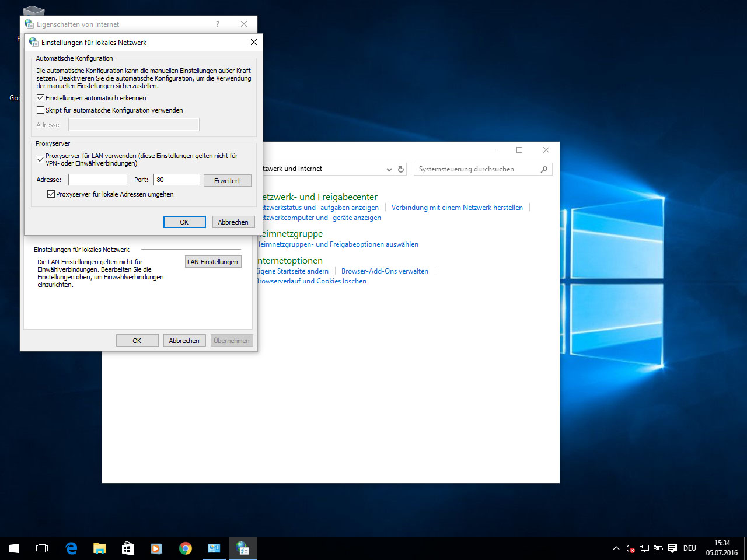Switch to the Internet Properties taskbar item
The height and width of the screenshot is (560, 747).
coord(242,548)
